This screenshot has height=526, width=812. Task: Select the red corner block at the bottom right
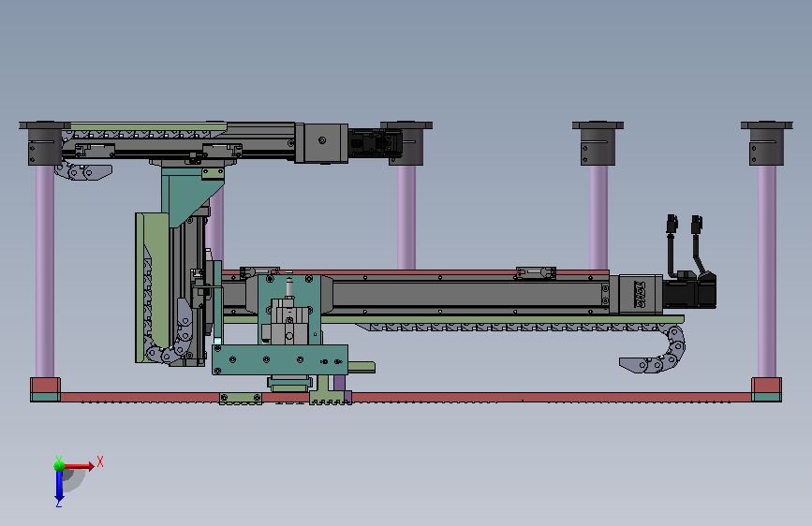point(766,386)
